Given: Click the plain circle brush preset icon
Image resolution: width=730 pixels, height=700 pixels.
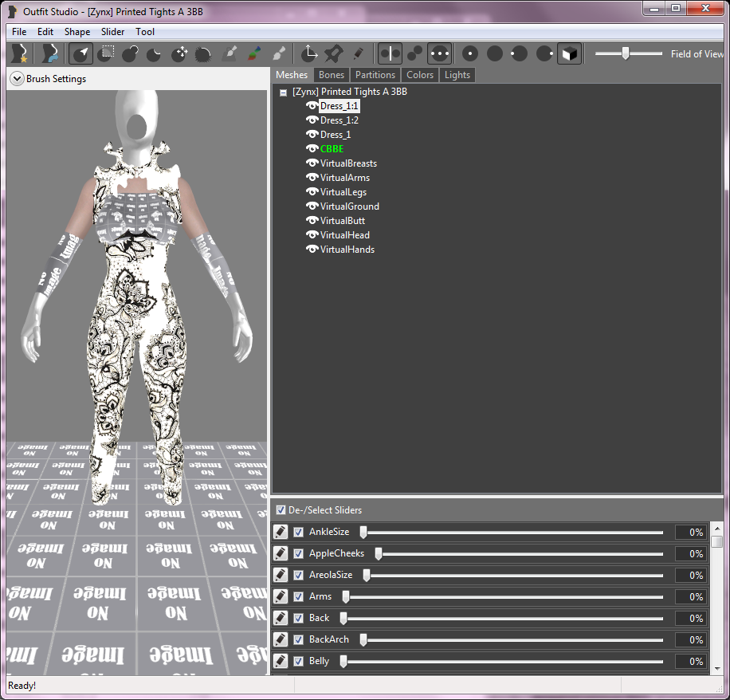Looking at the screenshot, I should 494,53.
